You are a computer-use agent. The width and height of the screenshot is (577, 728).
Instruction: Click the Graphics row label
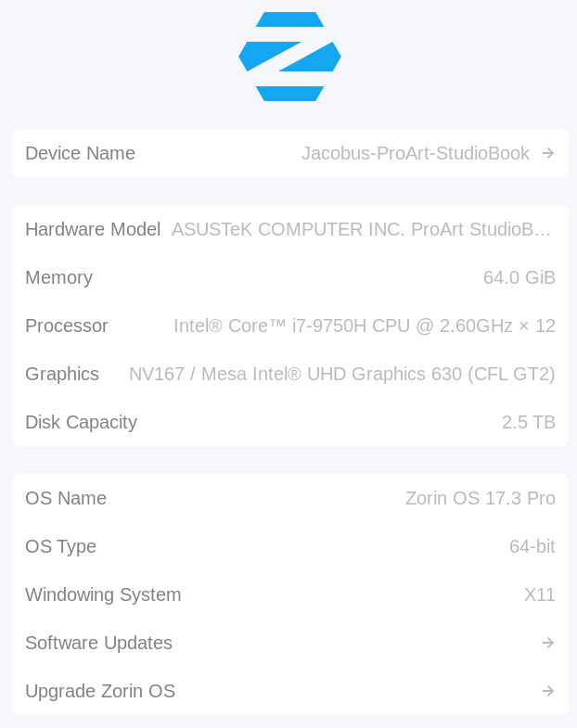coord(62,374)
